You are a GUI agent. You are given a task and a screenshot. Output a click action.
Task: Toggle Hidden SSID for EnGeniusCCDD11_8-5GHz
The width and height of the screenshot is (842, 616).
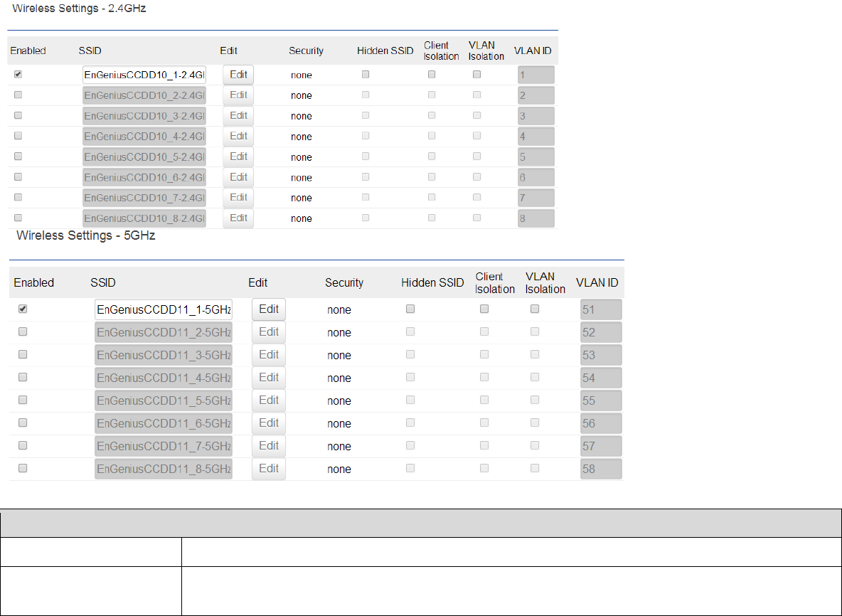410,468
